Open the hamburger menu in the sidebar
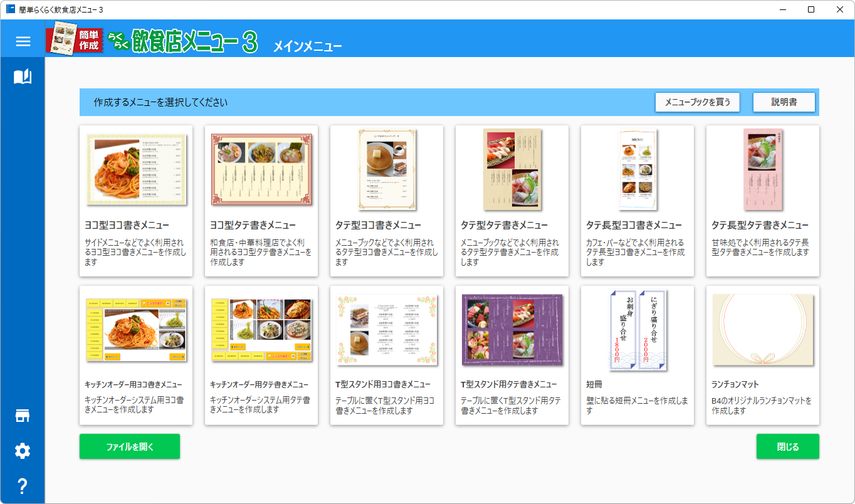 click(23, 41)
